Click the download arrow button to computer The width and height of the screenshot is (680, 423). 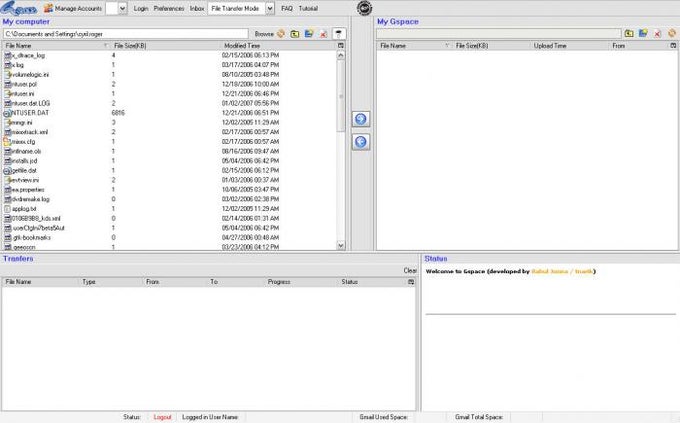361,141
